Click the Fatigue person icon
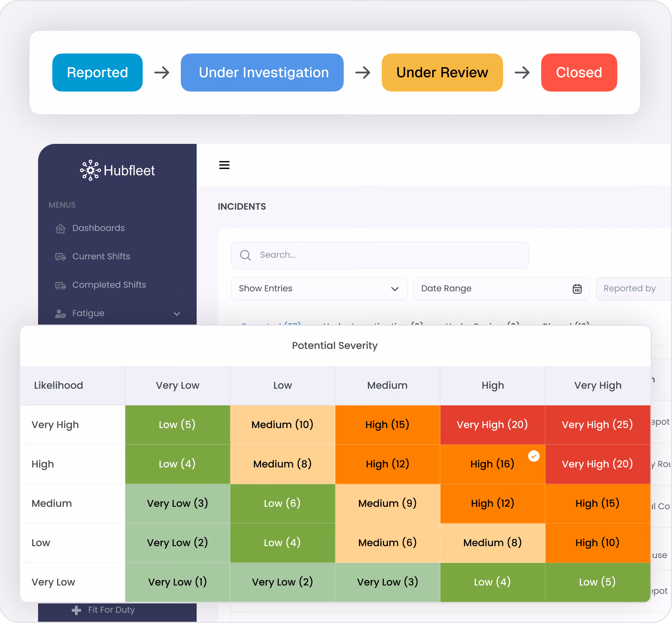The height and width of the screenshot is (623, 672). coord(60,314)
